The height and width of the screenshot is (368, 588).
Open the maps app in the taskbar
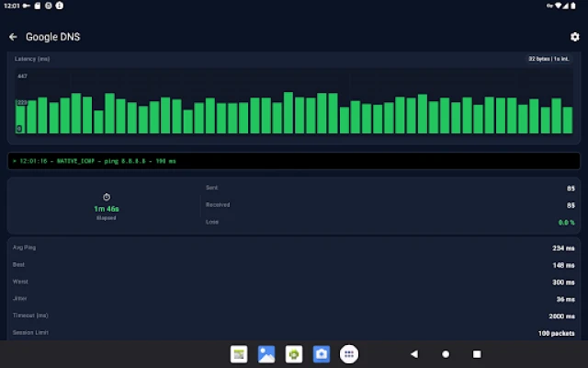click(239, 354)
